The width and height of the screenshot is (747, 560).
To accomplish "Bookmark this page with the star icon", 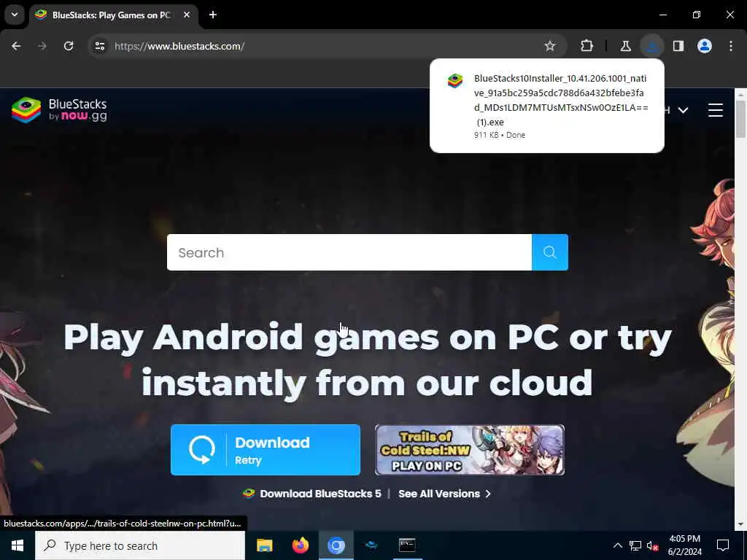I will (x=550, y=46).
